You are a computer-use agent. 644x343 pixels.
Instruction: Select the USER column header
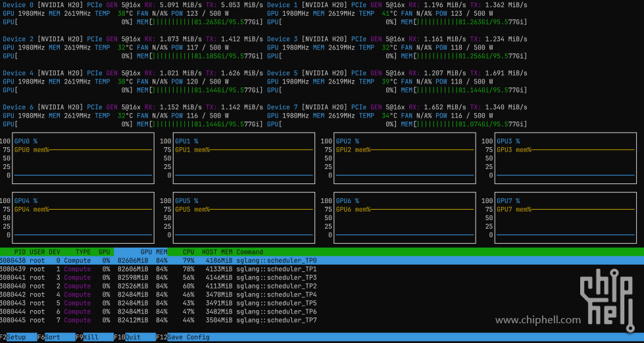tap(37, 252)
